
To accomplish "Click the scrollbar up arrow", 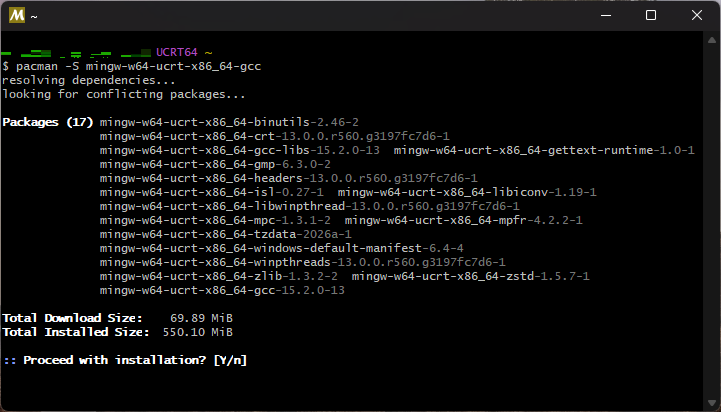I will pyautogui.click(x=712, y=40).
